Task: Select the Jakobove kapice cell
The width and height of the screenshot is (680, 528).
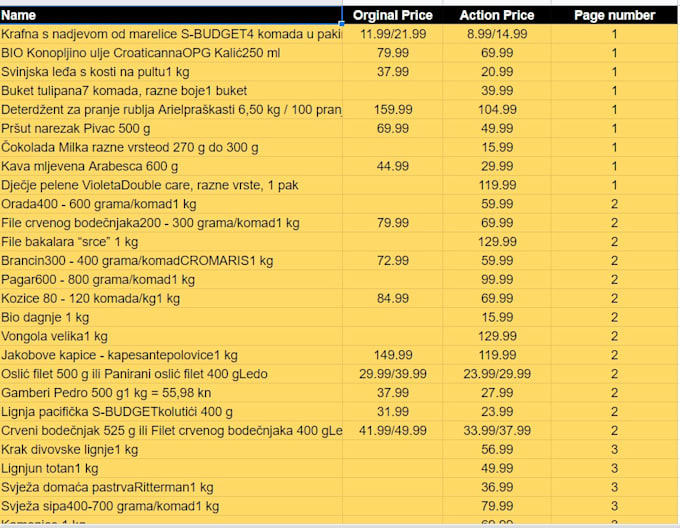Action: (171, 355)
